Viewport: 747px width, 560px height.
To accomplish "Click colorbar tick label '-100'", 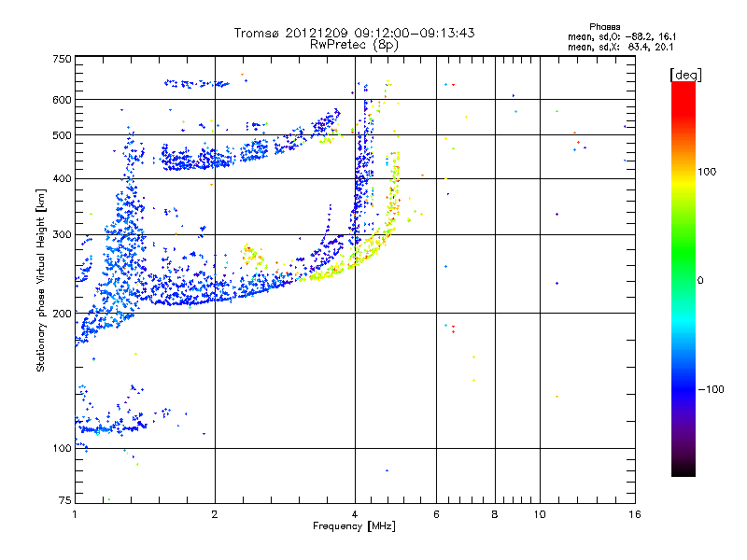I will 711,389.
